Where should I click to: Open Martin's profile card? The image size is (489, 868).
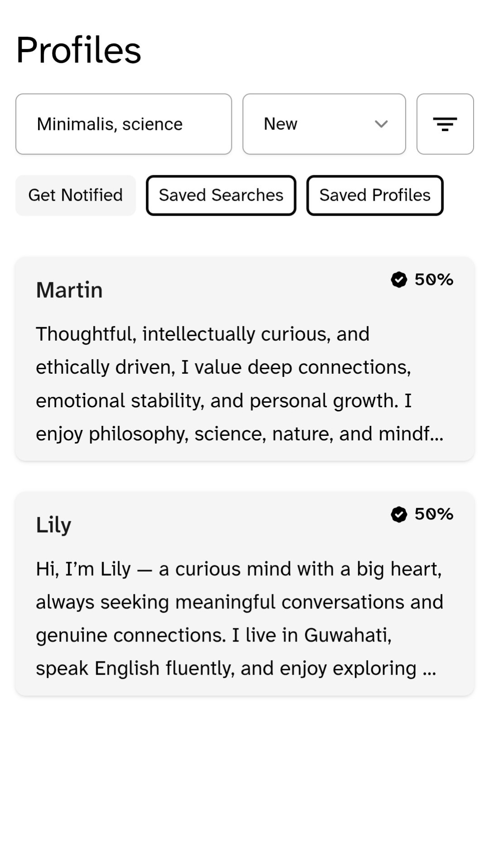(244, 358)
